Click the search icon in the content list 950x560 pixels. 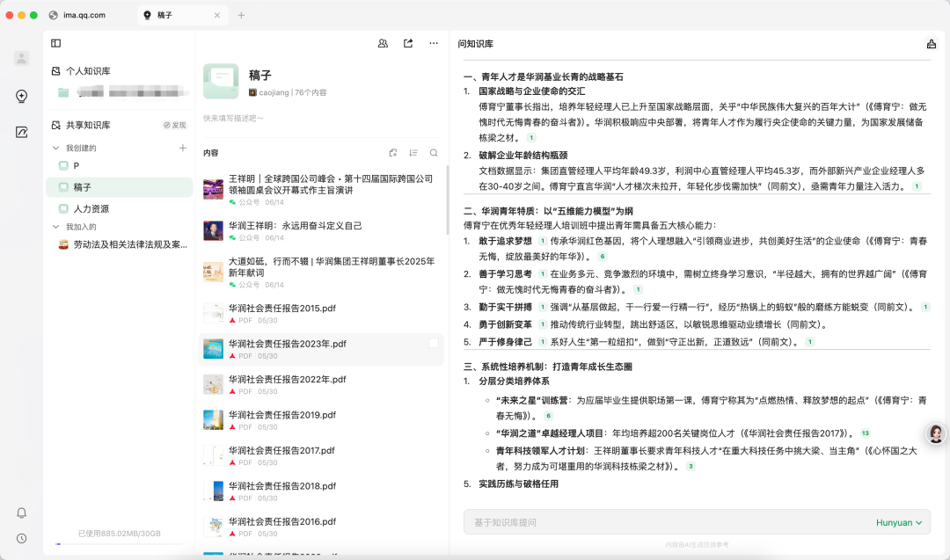[x=433, y=152]
